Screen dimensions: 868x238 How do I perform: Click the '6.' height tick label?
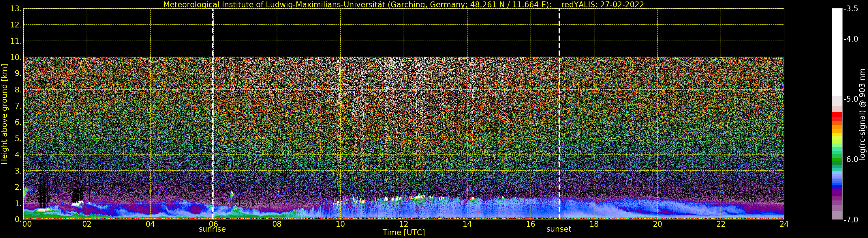[18, 122]
